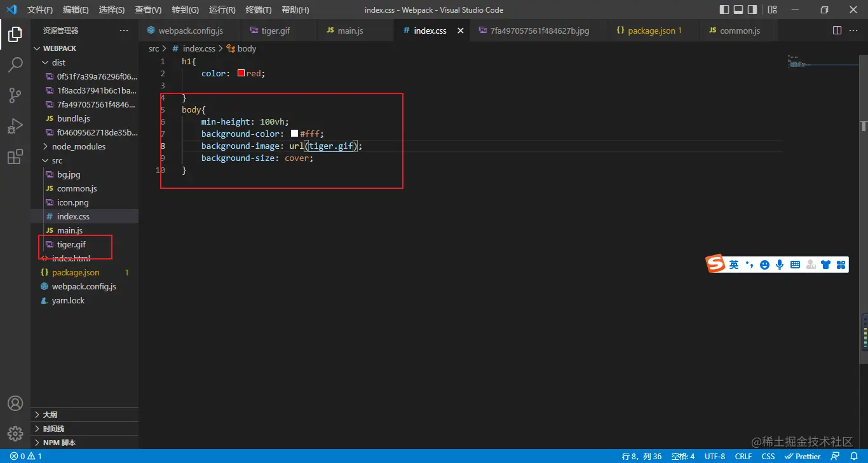The width and height of the screenshot is (868, 463).
Task: Open the Manage gear icon
Action: [15, 434]
